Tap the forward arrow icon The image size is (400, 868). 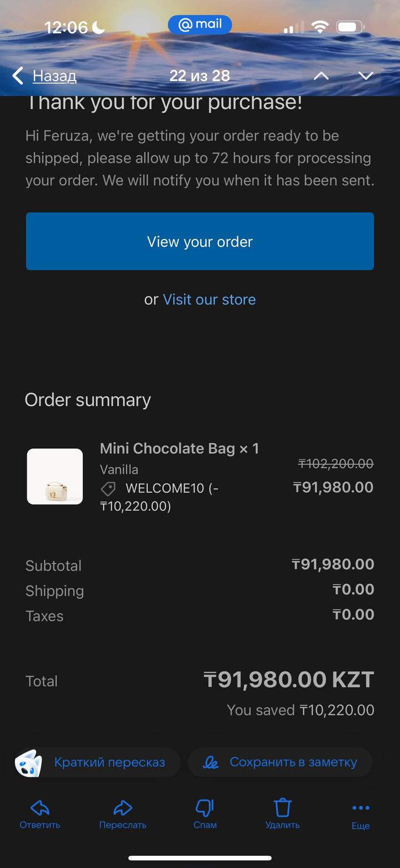tap(123, 807)
